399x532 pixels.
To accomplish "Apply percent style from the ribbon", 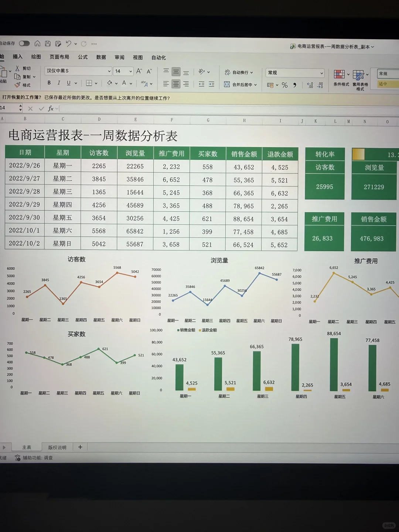I will pyautogui.click(x=284, y=85).
